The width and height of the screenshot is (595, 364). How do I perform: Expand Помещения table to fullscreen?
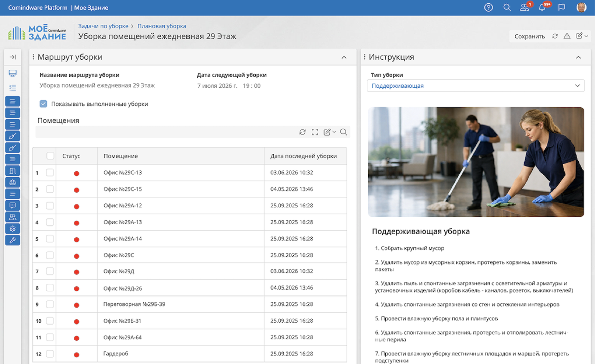tap(315, 132)
